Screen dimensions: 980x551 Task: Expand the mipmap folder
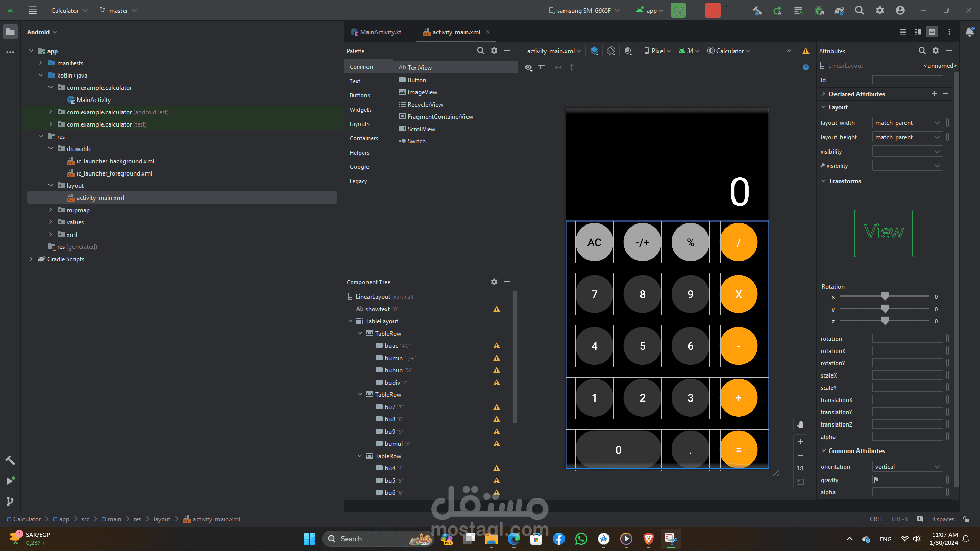tap(51, 210)
